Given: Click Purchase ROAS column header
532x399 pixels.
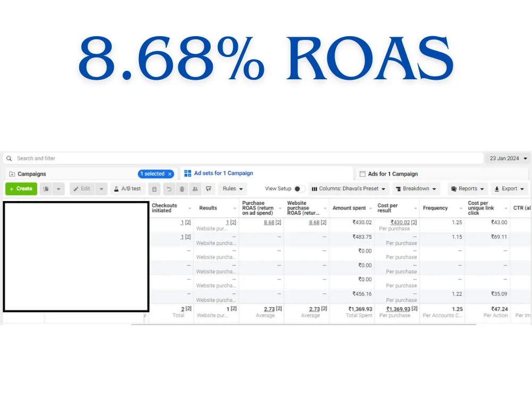Looking at the screenshot, I should (258, 208).
